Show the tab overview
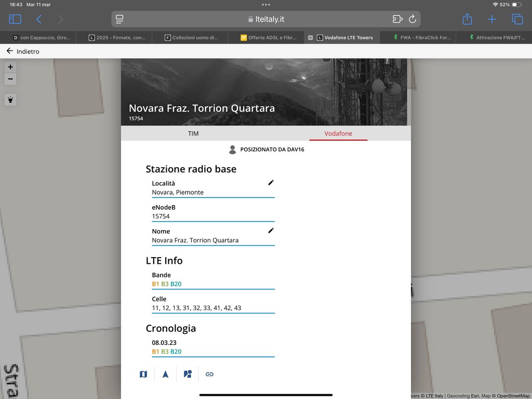 (517, 19)
